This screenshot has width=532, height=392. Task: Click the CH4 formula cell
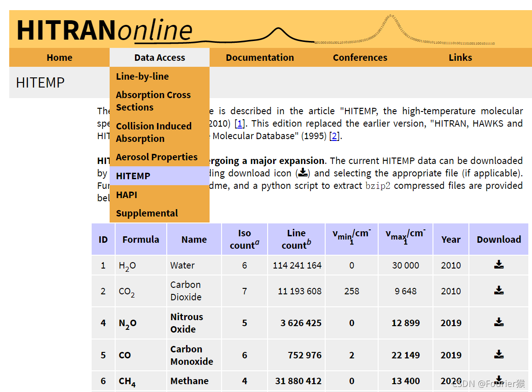tap(141, 381)
